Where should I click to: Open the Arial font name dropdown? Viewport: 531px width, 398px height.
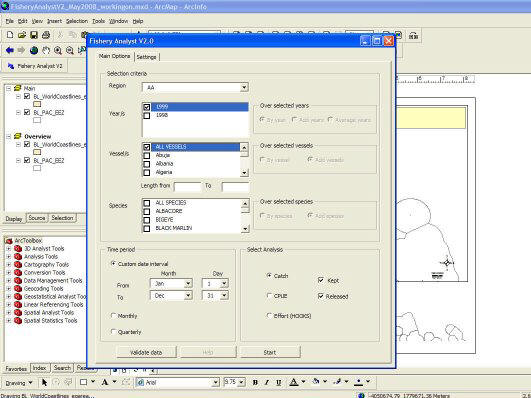(x=215, y=382)
